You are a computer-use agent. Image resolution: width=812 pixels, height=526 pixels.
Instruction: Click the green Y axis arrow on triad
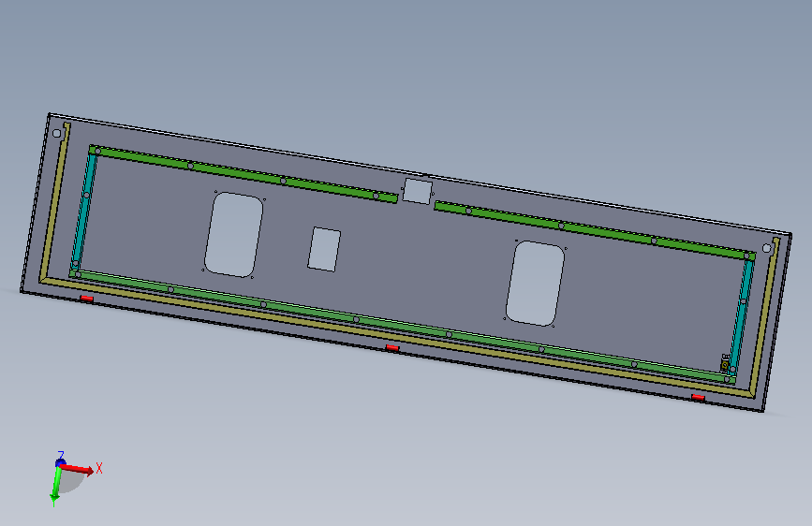(x=56, y=484)
